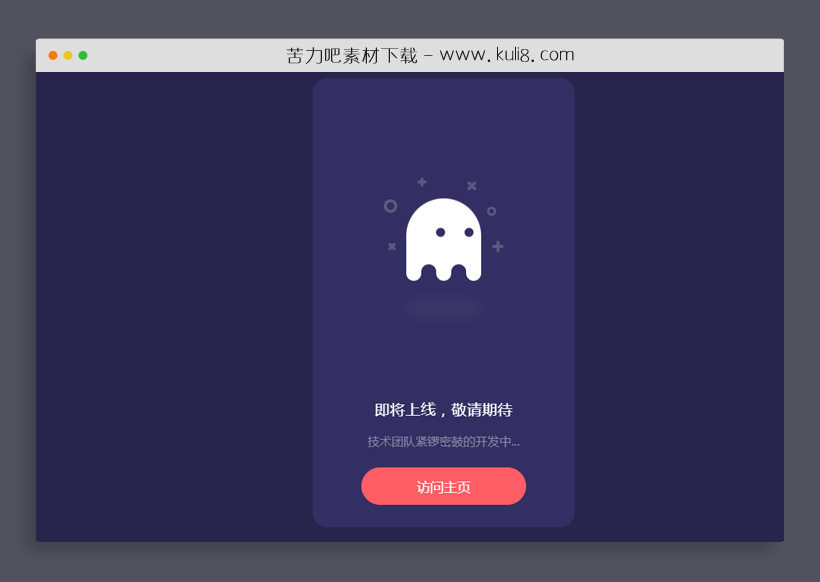Click the circle outline left of the ghost
The height and width of the screenshot is (582, 820).
391,206
